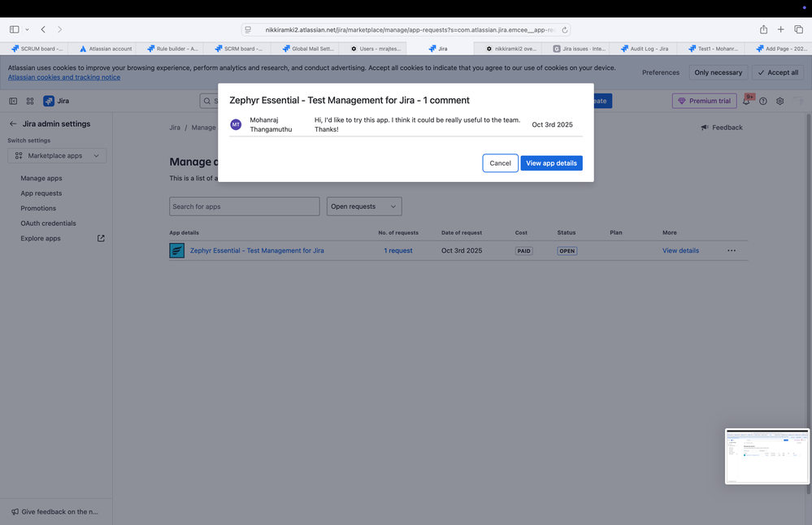Image resolution: width=812 pixels, height=525 pixels.
Task: Cancel the comment dialog
Action: 500,163
